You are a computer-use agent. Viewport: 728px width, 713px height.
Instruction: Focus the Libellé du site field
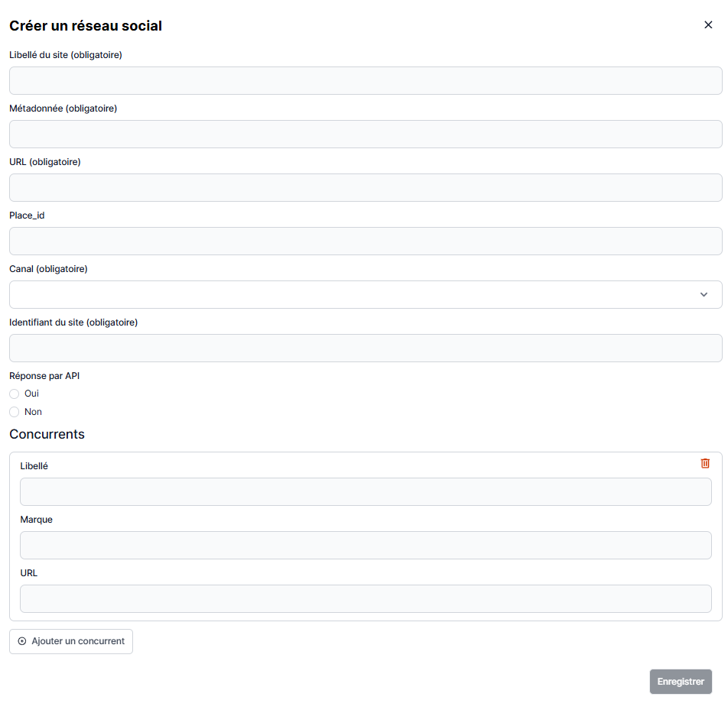[x=366, y=81]
